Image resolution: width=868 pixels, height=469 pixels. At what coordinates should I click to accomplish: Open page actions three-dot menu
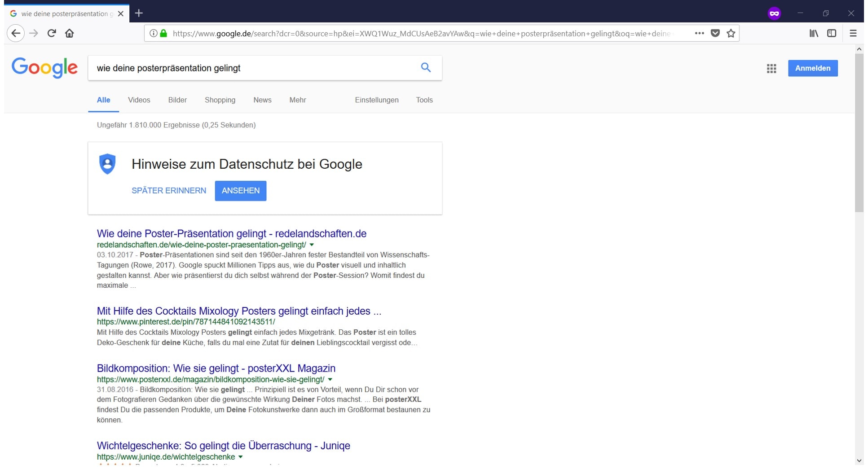tap(699, 33)
